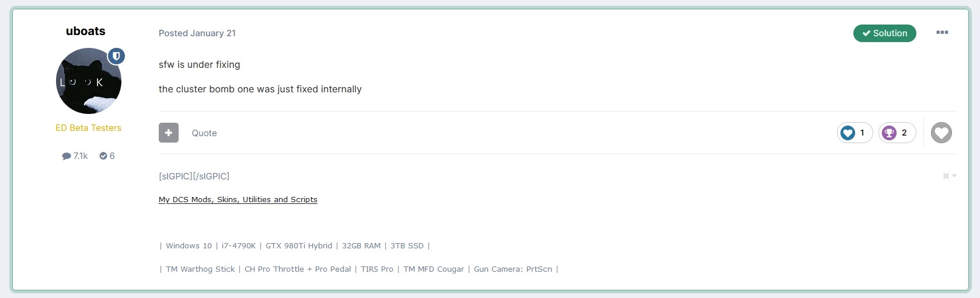Click the [sIGPIC][/sIGPIC] signature text
980x298 pixels.
[194, 176]
